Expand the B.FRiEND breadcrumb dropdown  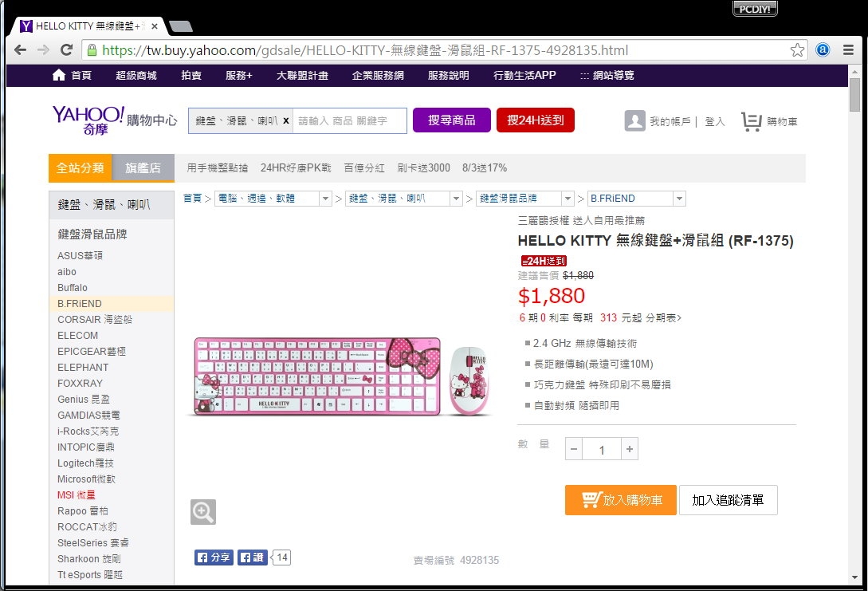pyautogui.click(x=680, y=199)
